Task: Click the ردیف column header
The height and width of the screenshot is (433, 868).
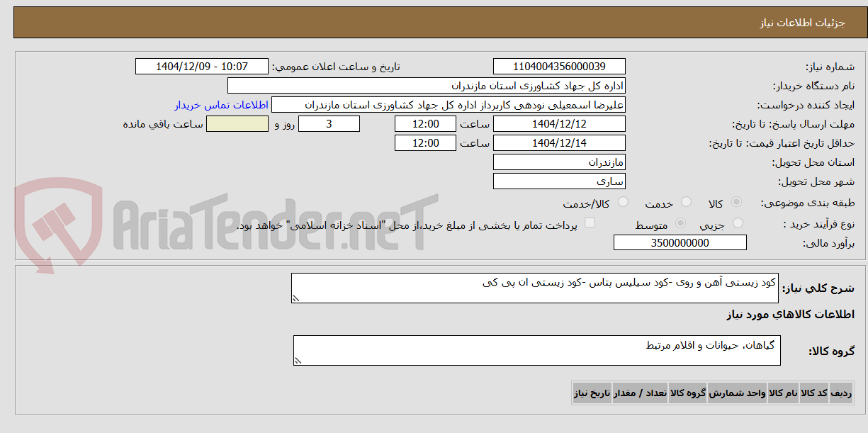Action: tap(841, 393)
